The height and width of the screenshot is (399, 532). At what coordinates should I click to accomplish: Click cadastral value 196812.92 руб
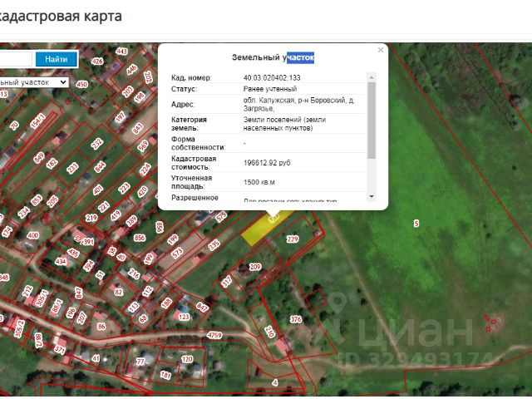[x=267, y=163]
